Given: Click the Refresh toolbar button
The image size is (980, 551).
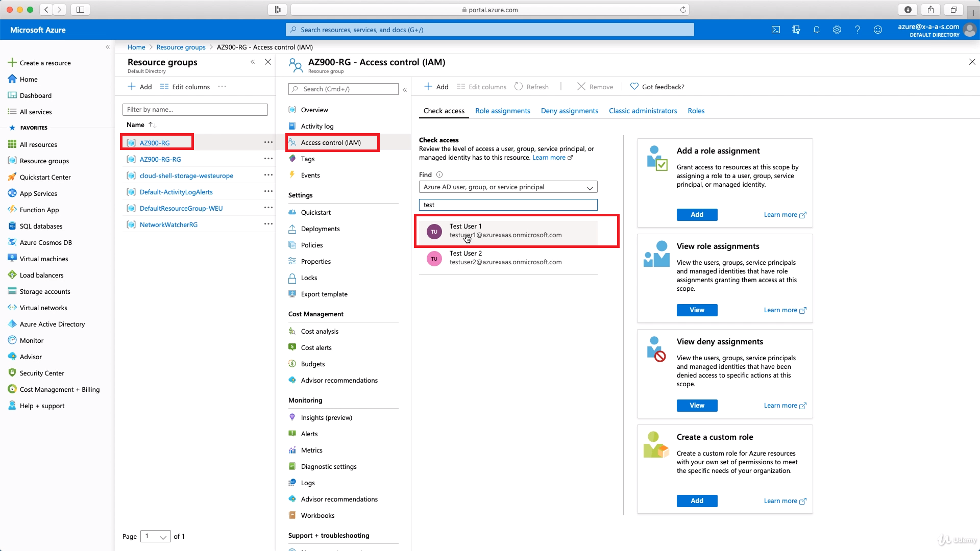Looking at the screenshot, I should (x=531, y=87).
